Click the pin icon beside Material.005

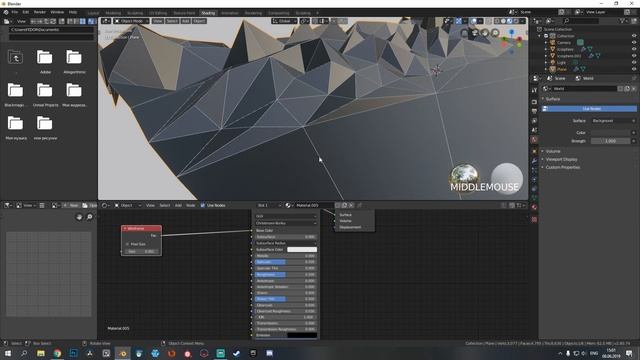coord(359,205)
